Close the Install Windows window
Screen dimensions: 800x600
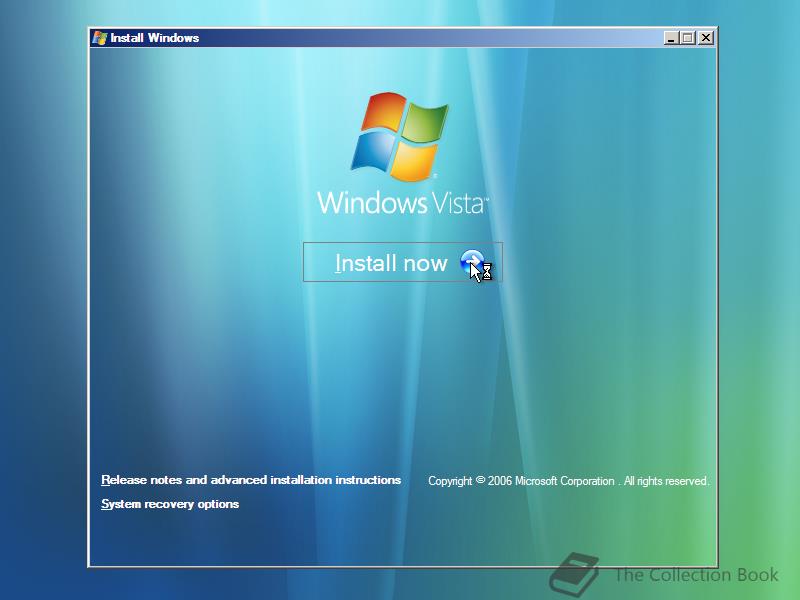click(x=706, y=38)
